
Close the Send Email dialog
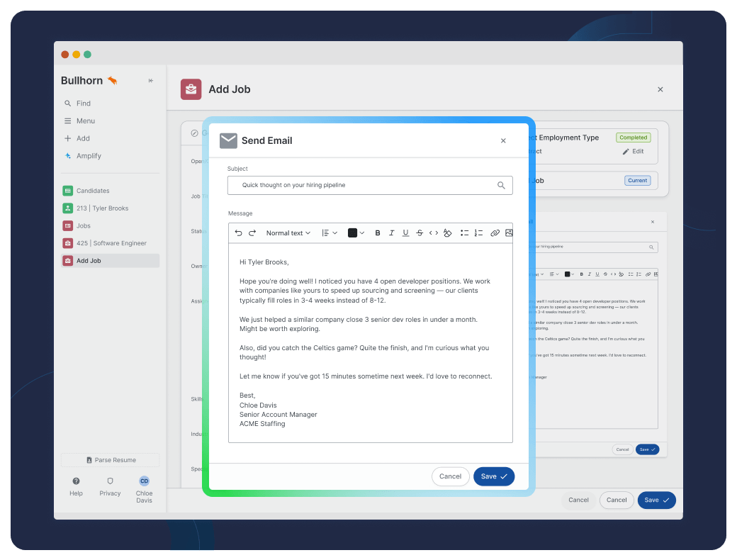pyautogui.click(x=503, y=140)
